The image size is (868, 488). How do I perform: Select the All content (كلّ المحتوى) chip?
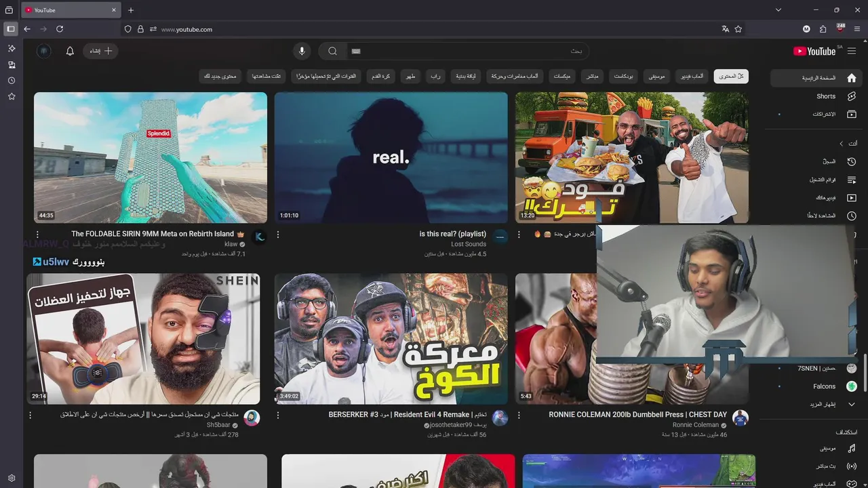point(731,77)
